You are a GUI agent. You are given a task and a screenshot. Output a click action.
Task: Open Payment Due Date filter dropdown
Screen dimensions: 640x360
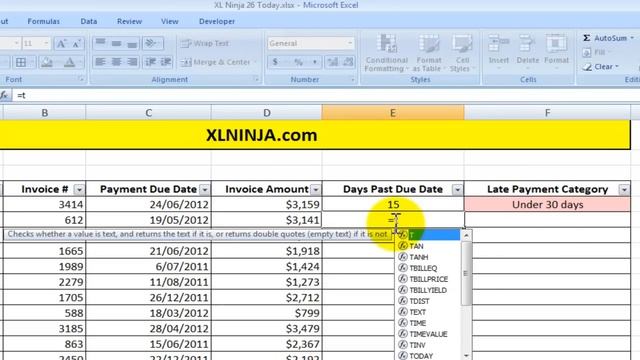204,190
